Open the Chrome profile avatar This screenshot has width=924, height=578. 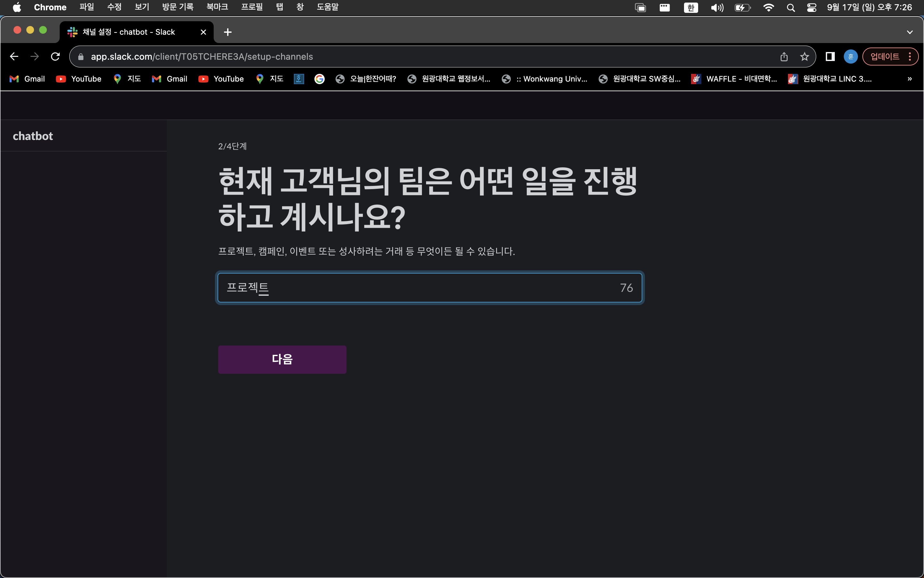click(x=850, y=57)
